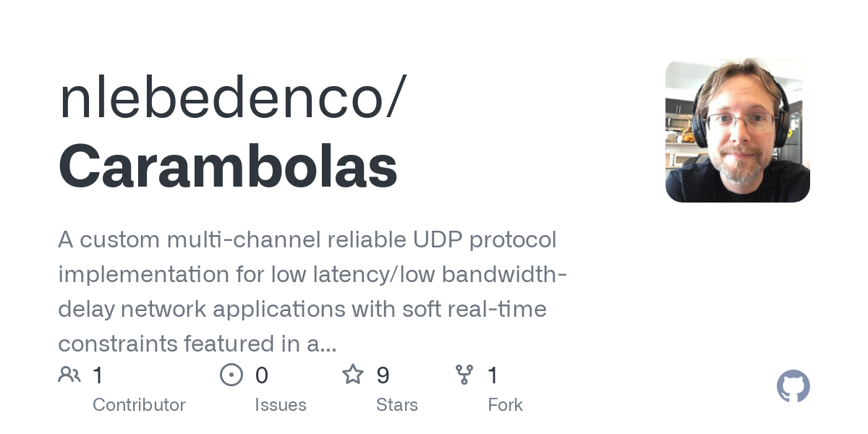Click the issues count "0"
The image size is (868, 434).
coord(261,375)
